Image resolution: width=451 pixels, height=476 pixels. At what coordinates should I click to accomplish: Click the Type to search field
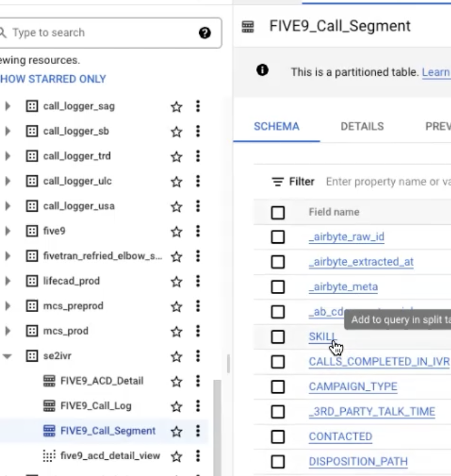pos(102,33)
